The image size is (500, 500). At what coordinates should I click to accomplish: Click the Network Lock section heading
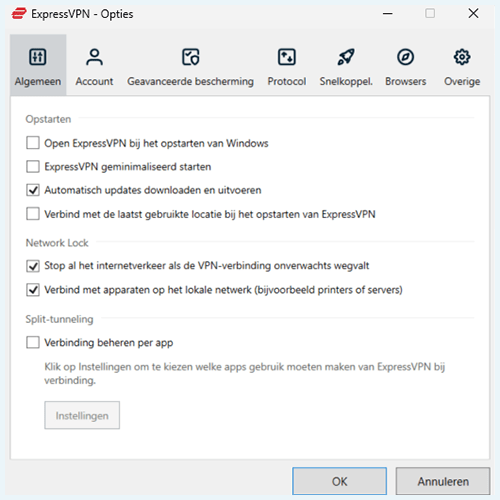coord(57,243)
